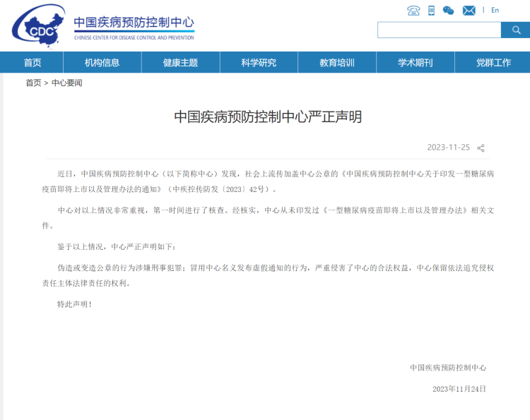This screenshot has height=420, width=530.
Task: Type in the header search box
Action: tap(439, 30)
